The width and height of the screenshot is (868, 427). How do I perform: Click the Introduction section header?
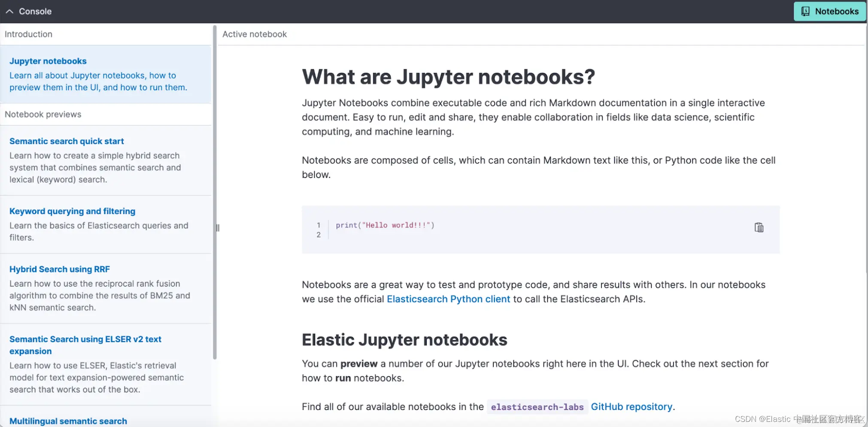28,34
